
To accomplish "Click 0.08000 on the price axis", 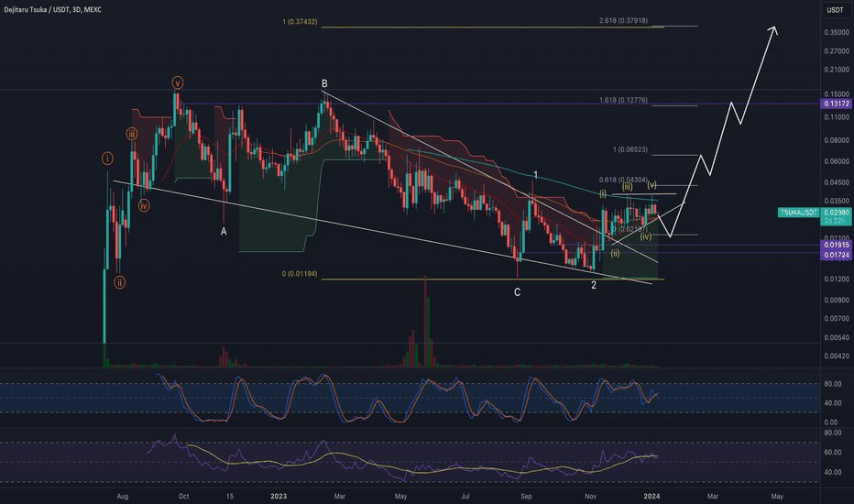I will 837,140.
